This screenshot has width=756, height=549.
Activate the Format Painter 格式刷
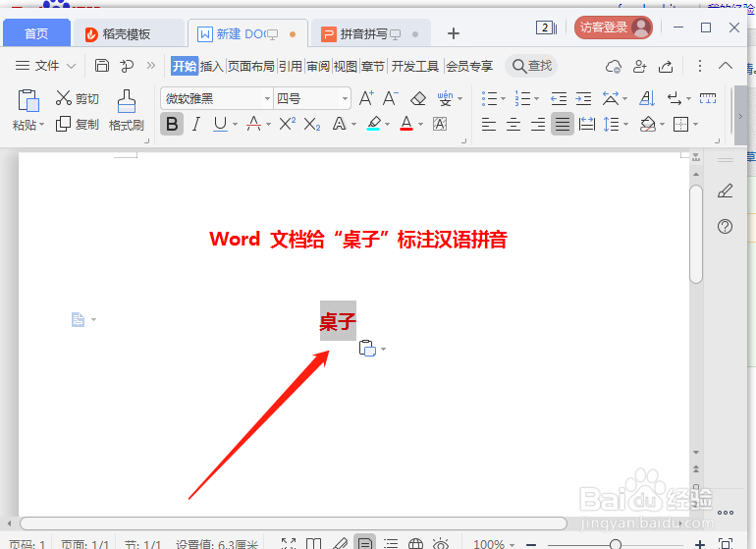coord(127,111)
